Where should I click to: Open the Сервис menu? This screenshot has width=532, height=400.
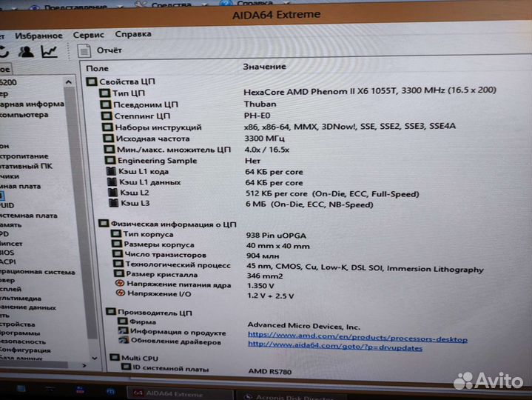coord(88,35)
